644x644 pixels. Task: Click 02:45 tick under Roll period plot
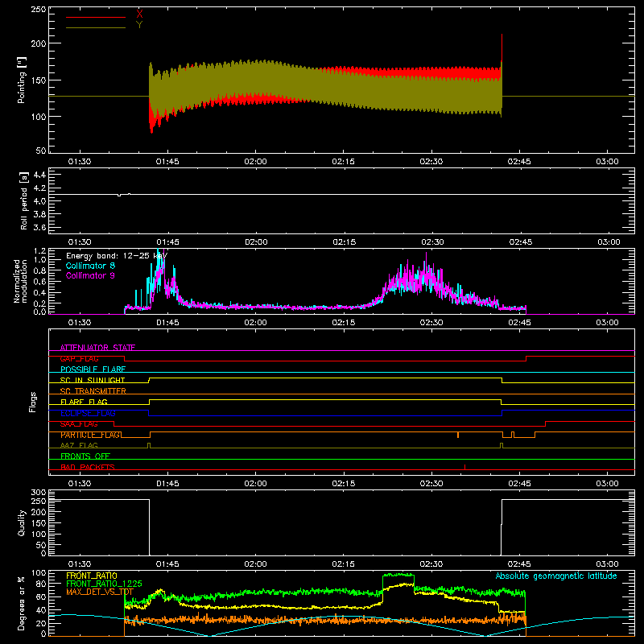(520, 242)
